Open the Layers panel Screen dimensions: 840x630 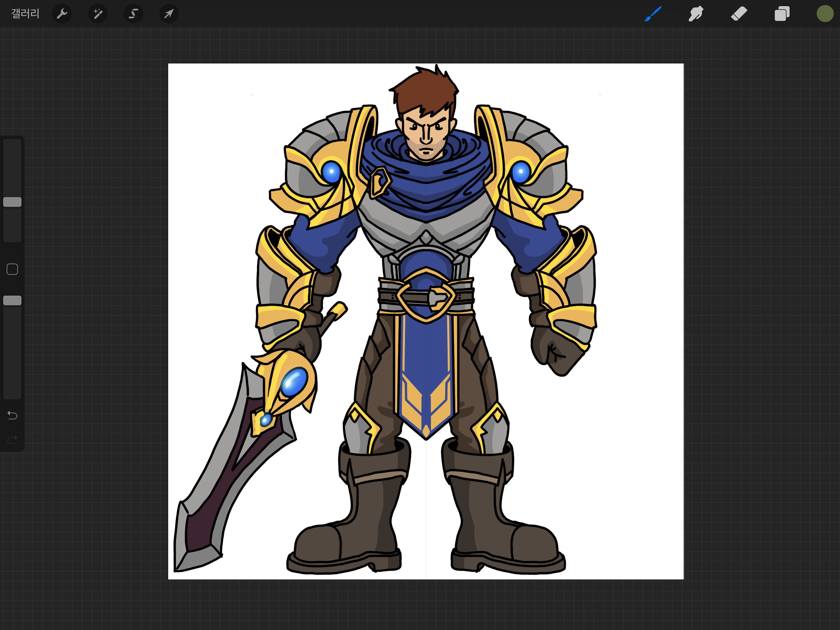point(782,14)
